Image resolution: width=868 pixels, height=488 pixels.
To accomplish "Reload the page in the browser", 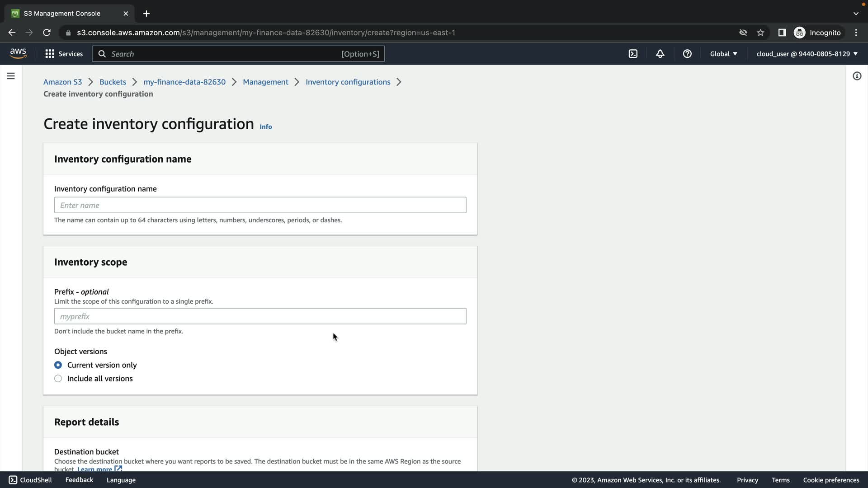I will pos(47,33).
